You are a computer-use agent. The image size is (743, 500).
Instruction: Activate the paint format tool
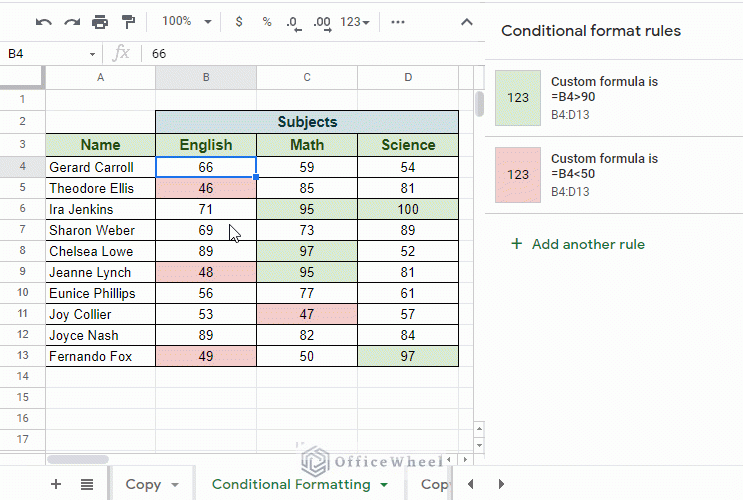pos(128,22)
